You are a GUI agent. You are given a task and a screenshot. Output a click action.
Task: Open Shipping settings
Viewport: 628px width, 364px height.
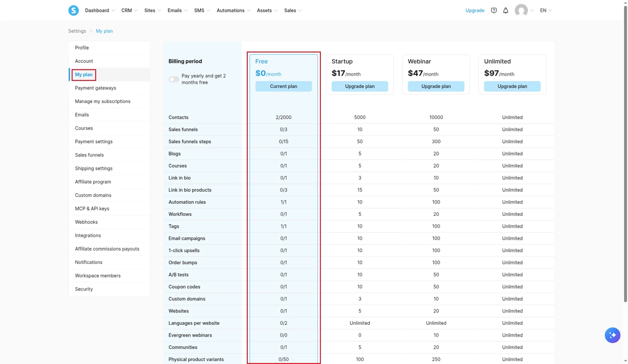(109, 168)
